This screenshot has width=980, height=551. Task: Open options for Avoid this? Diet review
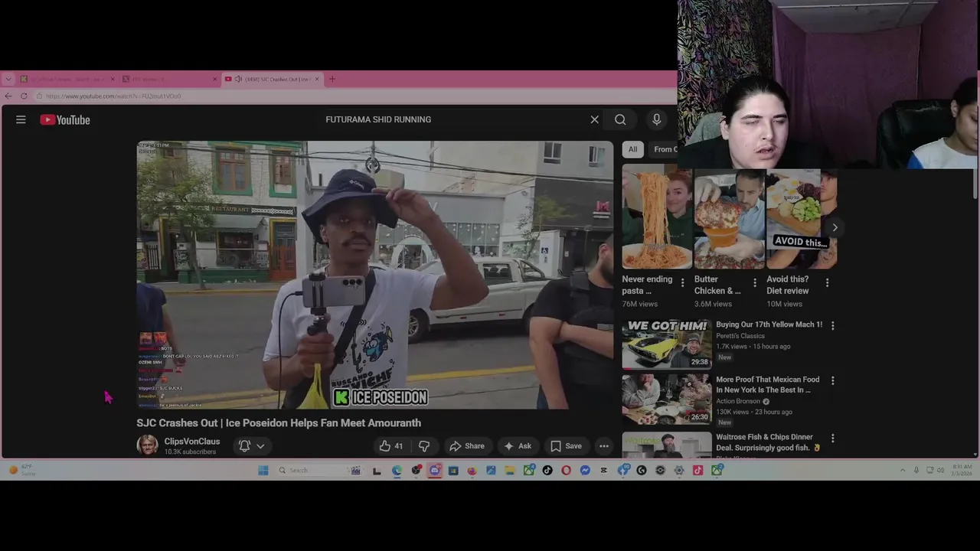(x=827, y=282)
